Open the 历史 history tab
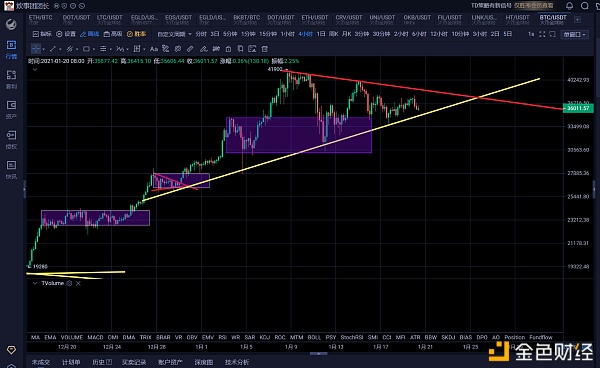 102,362
